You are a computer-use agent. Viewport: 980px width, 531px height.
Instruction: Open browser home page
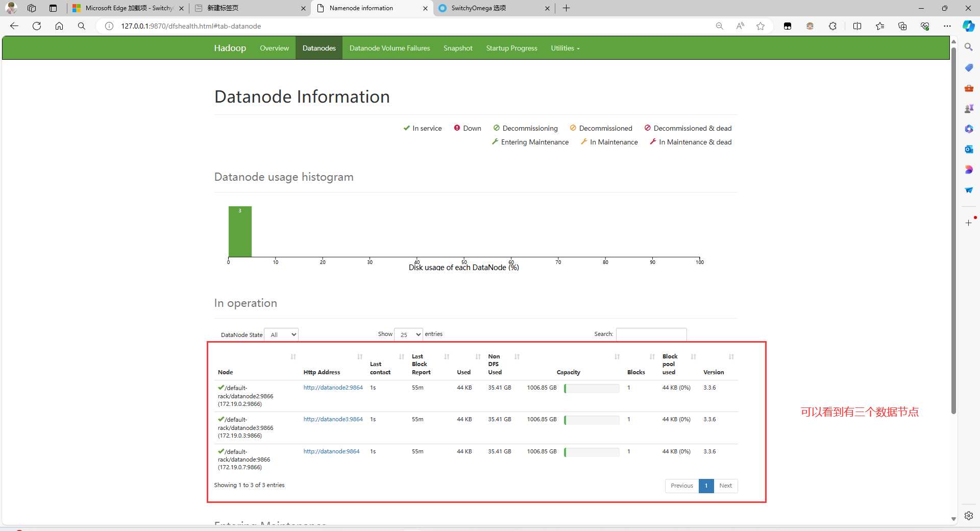tap(59, 26)
